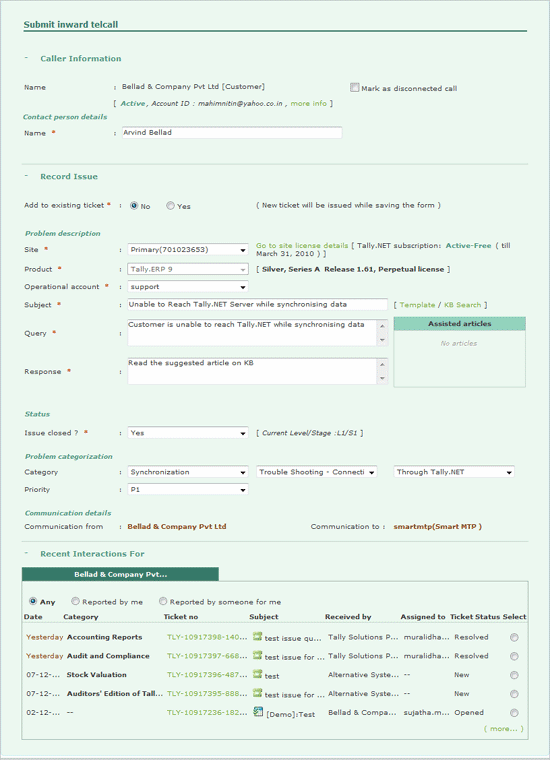Select the Audit and Compliance ticket radio button
The width and height of the screenshot is (550, 760).
point(514,656)
